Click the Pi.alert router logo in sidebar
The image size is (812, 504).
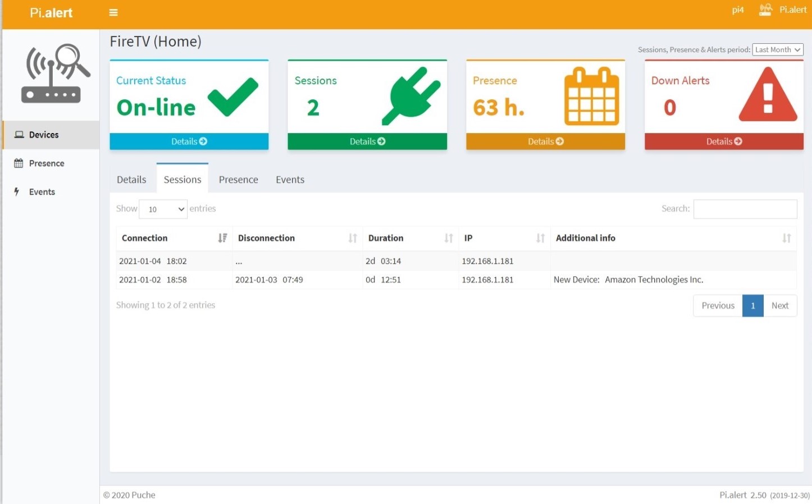click(x=55, y=74)
